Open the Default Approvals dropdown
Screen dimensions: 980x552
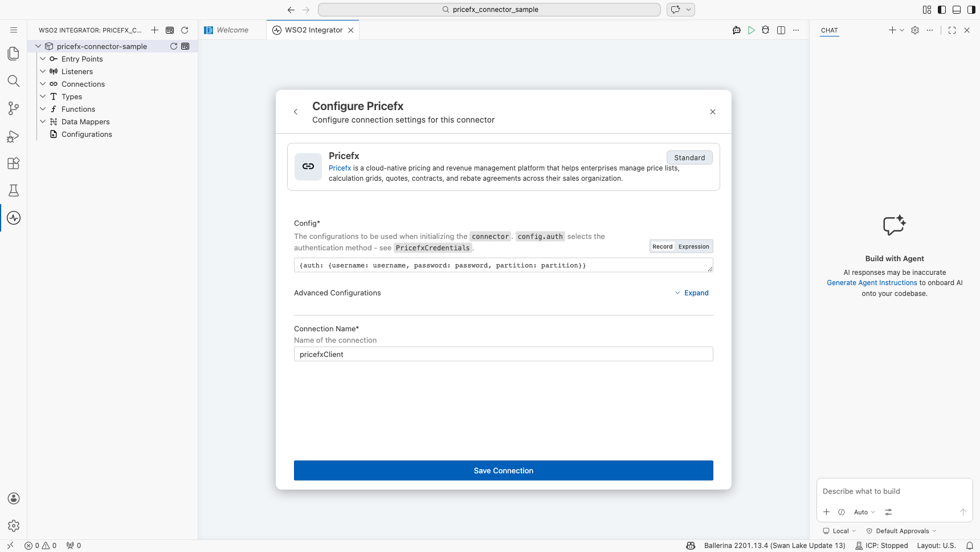(901, 531)
